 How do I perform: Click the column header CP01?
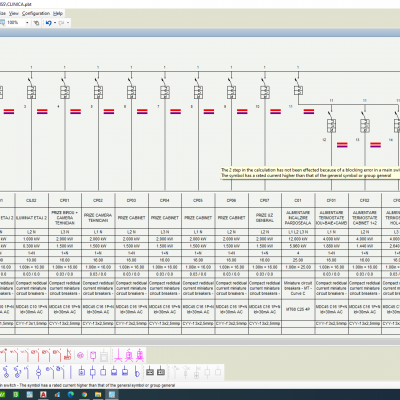pos(65,200)
